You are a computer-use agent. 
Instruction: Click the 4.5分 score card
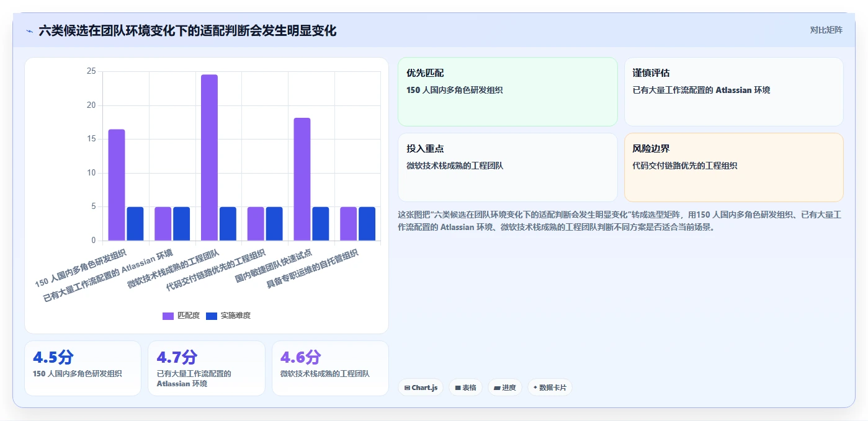click(83, 368)
